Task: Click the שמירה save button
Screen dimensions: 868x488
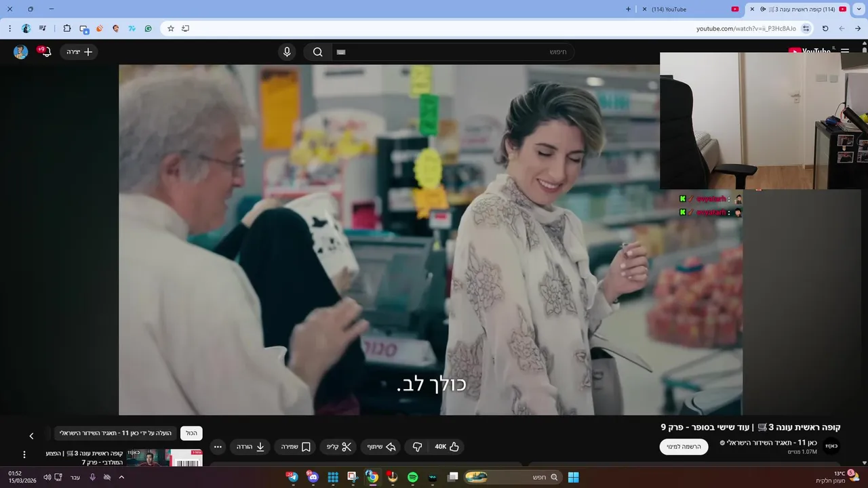Action: click(x=296, y=447)
